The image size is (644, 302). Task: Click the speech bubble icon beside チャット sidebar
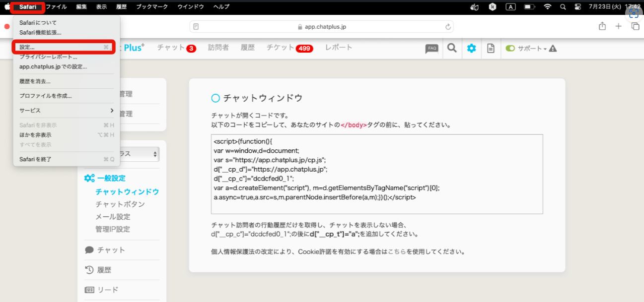[89, 250]
